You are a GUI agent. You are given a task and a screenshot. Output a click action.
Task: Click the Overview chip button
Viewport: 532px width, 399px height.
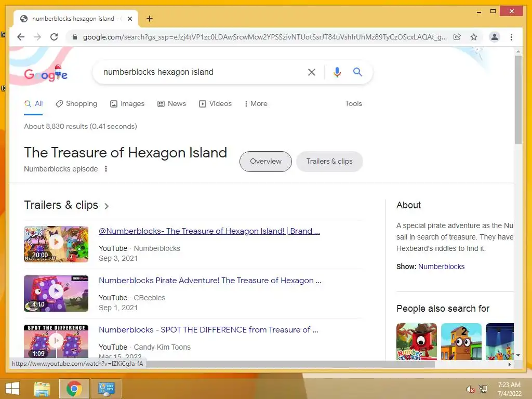265,162
